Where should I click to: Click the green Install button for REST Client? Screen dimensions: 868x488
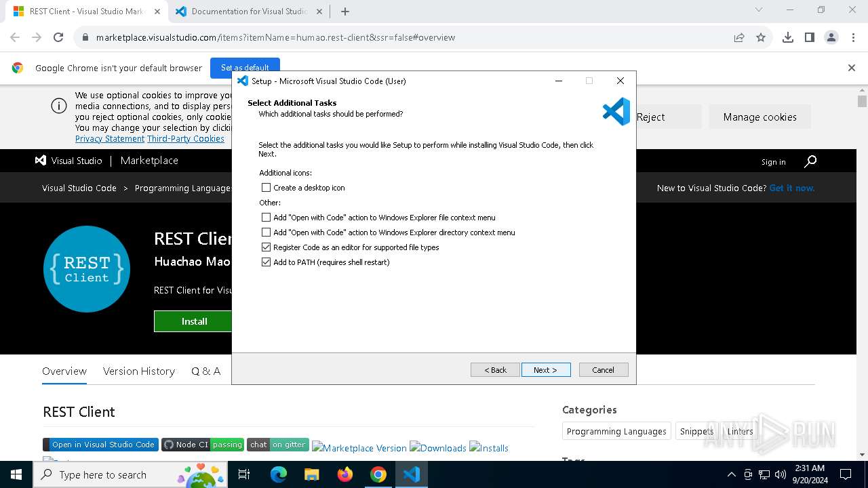coord(193,321)
